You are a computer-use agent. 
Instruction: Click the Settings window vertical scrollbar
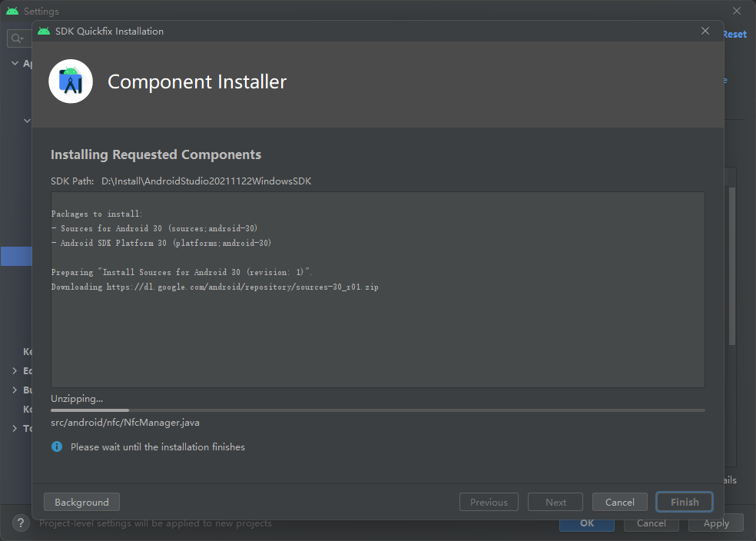pos(732,266)
